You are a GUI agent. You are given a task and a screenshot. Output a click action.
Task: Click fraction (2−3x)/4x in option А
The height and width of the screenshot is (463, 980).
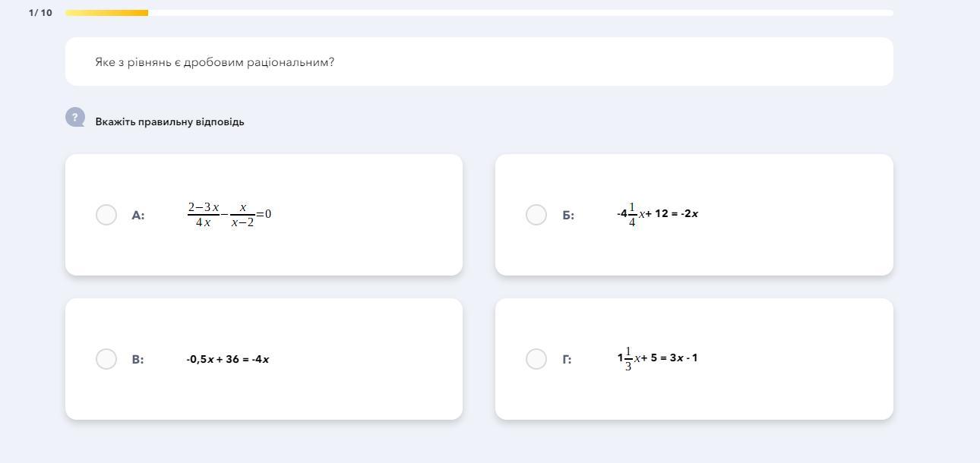point(203,214)
